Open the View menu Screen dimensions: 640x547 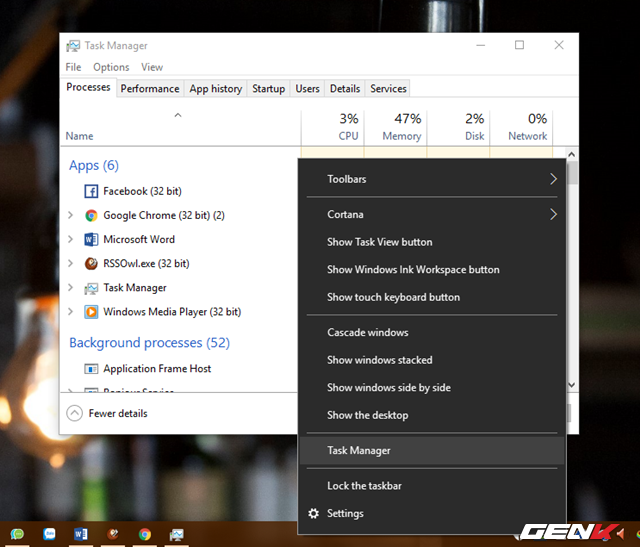click(x=152, y=67)
